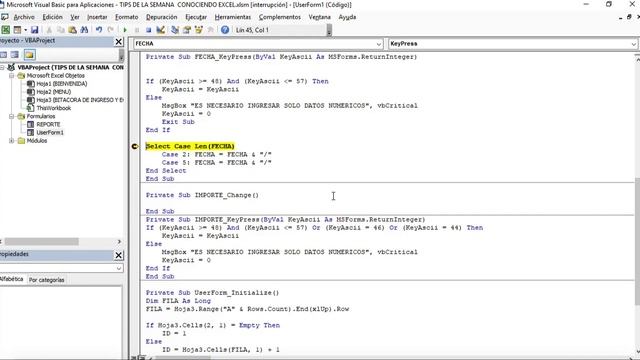Click the yellow execution arrow in margin
640x360 pixels.
pyautogui.click(x=135, y=146)
